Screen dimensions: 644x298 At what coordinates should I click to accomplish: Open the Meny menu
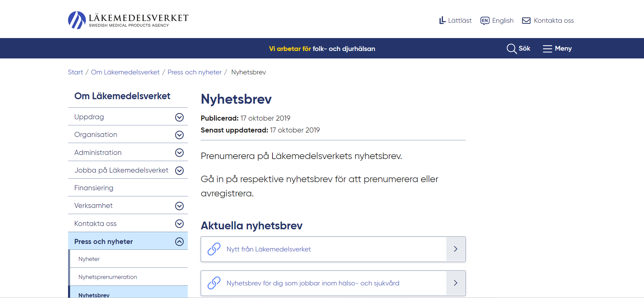coord(563,48)
